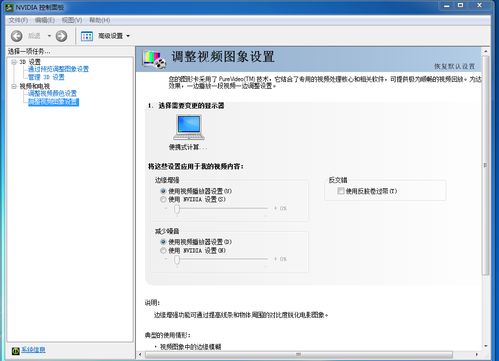This screenshot has height=361, width=499.
Task: Open the back history dropdown arrow
Action: [49, 36]
